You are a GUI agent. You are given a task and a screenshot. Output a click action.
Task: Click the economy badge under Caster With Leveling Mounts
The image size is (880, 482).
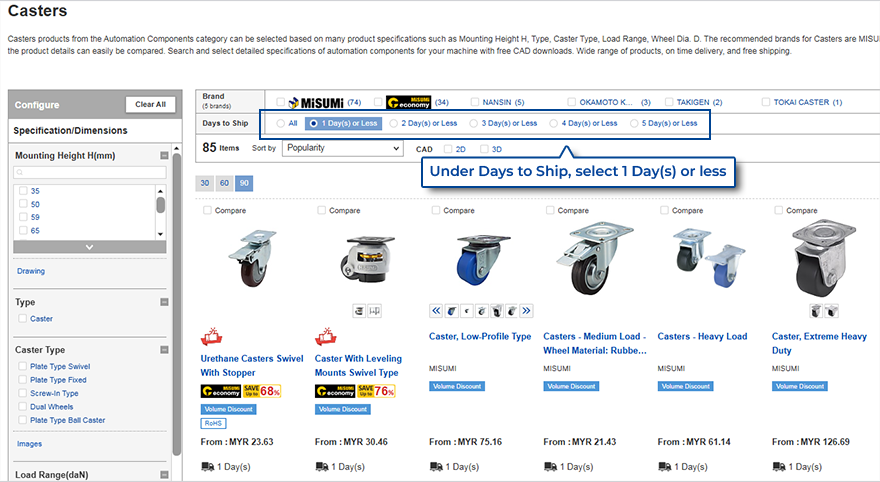(x=335, y=391)
